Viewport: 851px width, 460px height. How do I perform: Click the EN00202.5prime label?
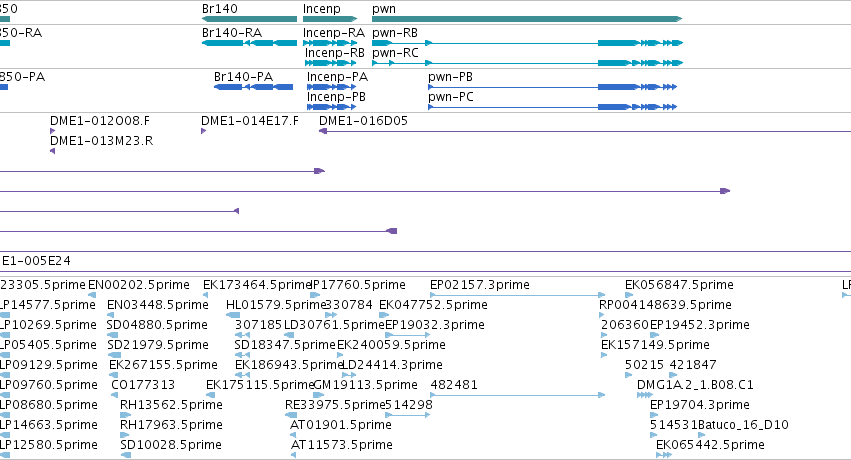click(139, 285)
